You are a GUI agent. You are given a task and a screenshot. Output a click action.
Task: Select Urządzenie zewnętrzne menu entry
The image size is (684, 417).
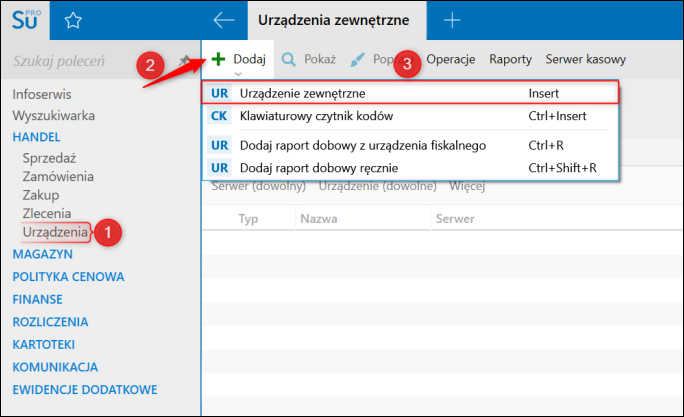410,93
